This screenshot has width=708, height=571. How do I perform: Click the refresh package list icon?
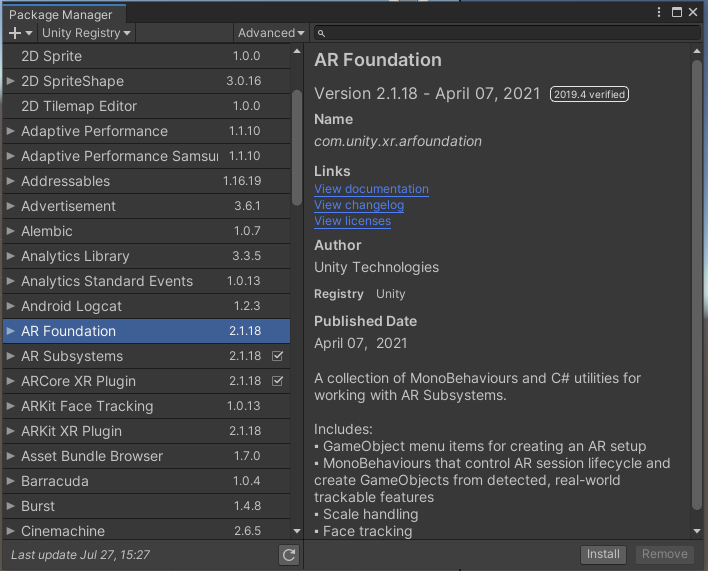click(x=289, y=555)
